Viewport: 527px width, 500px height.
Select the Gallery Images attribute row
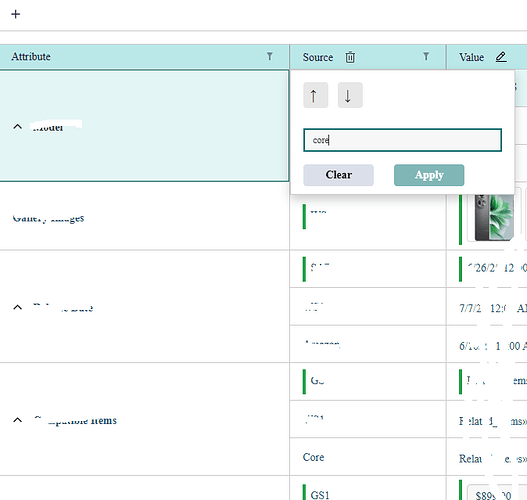click(145, 218)
